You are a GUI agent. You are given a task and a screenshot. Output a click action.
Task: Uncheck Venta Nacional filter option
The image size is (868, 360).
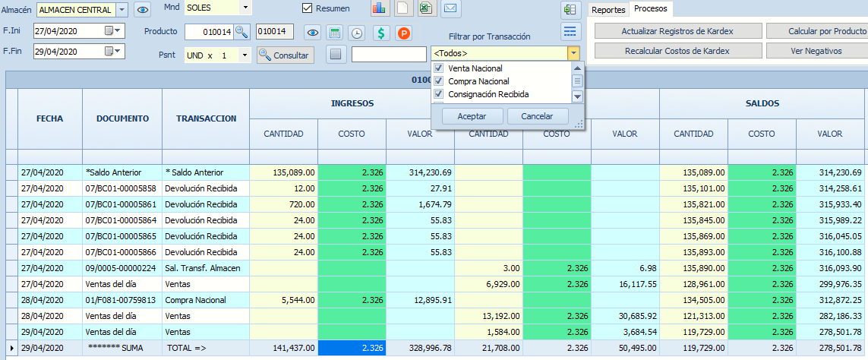click(438, 68)
